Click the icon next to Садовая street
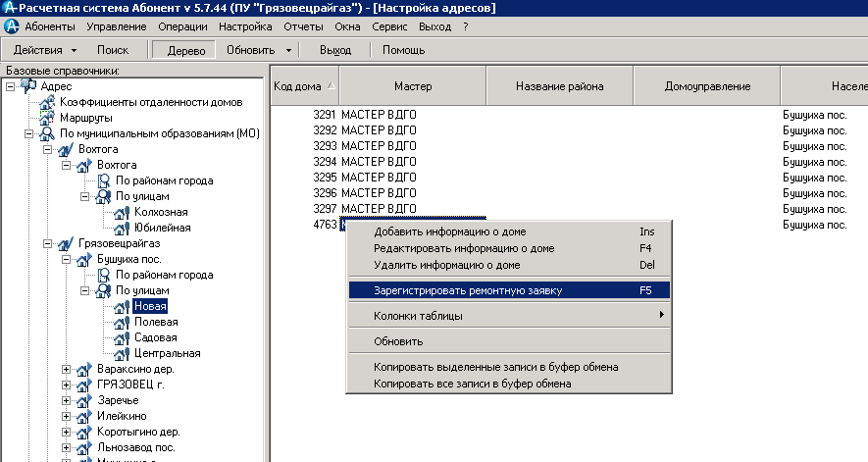 tap(121, 337)
